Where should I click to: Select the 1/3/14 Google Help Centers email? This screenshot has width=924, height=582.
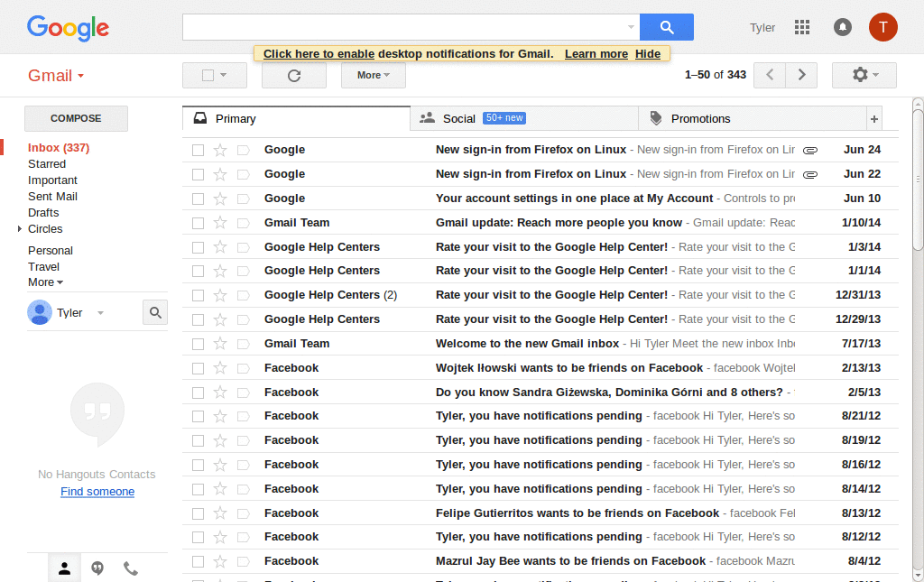tap(198, 247)
